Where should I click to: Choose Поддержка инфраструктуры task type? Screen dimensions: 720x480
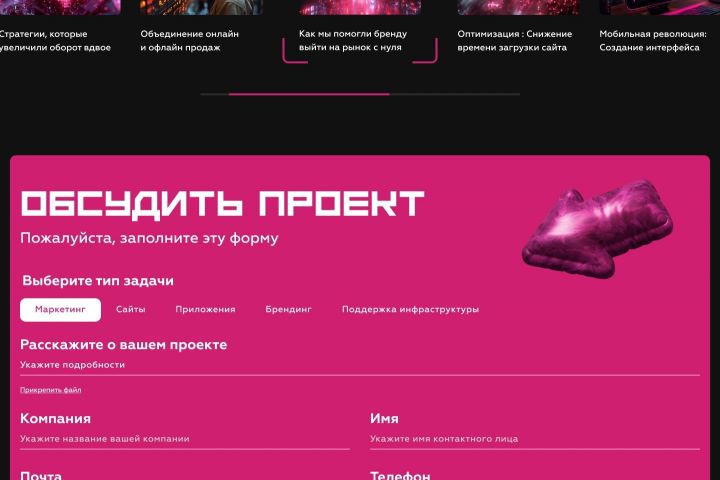tap(410, 310)
